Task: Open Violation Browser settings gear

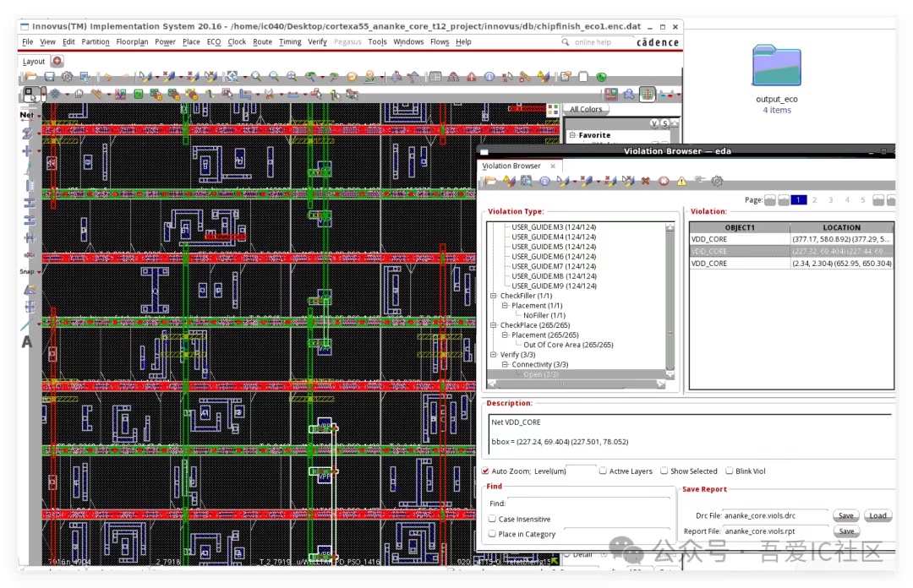Action: (x=718, y=181)
